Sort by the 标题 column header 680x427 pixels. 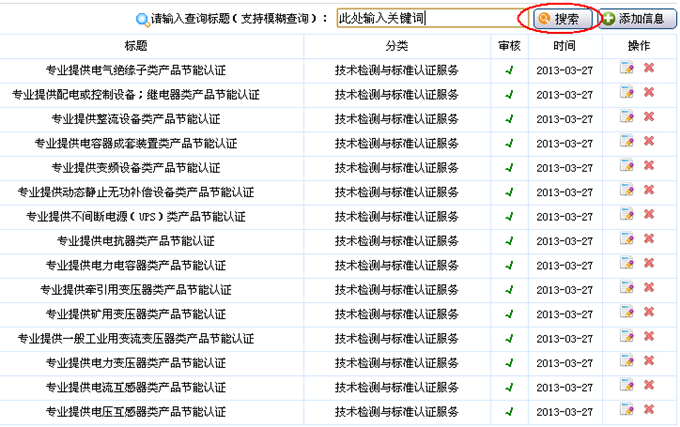pyautogui.click(x=136, y=46)
